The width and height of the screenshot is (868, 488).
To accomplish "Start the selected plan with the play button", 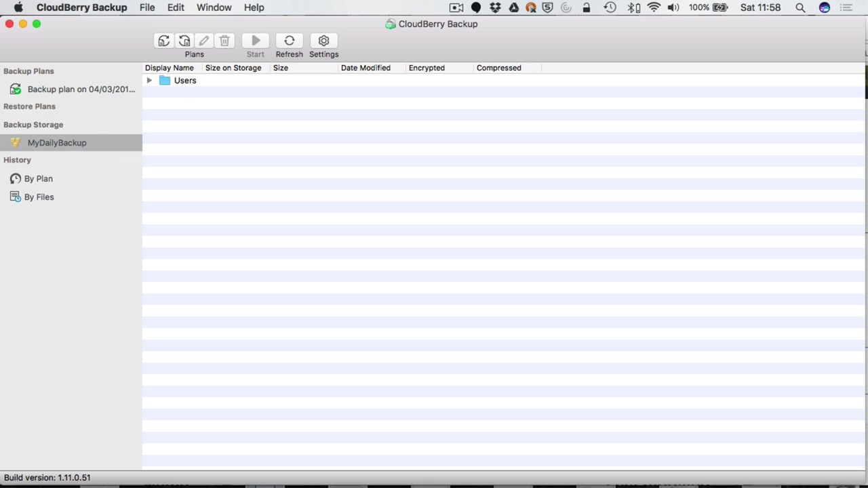I will coord(256,41).
